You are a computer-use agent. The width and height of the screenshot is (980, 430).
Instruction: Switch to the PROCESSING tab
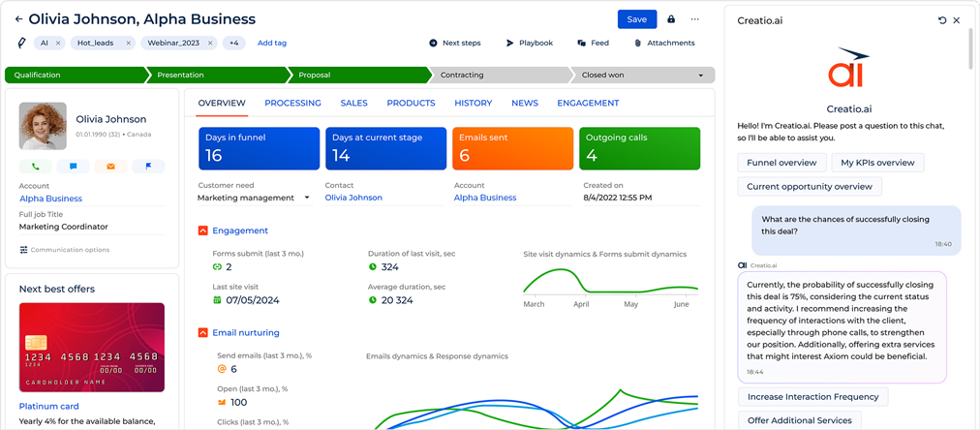(292, 103)
